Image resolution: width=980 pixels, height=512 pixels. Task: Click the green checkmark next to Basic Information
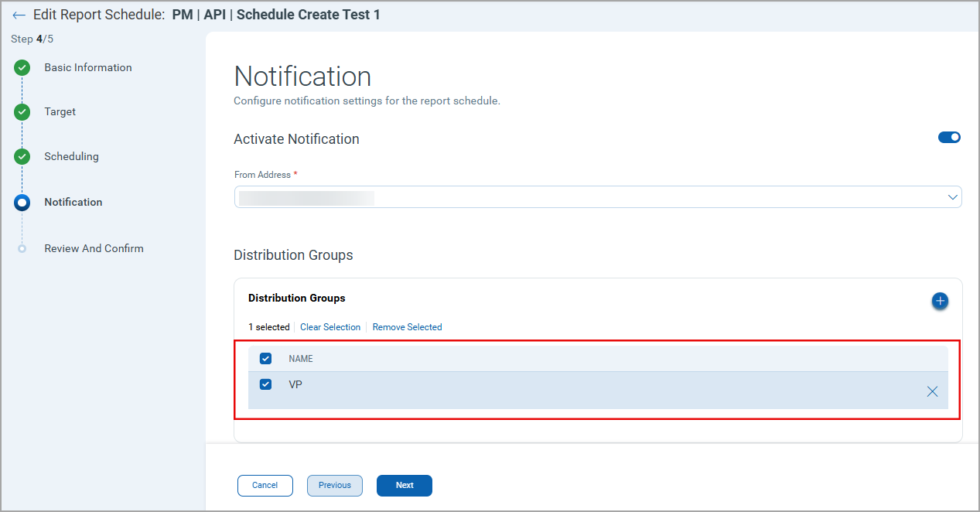point(21,67)
